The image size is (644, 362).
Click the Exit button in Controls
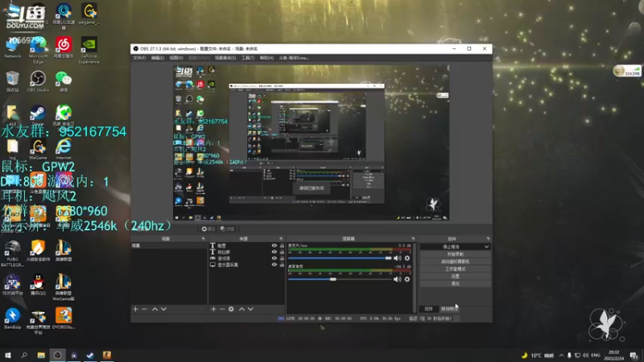coord(455,284)
